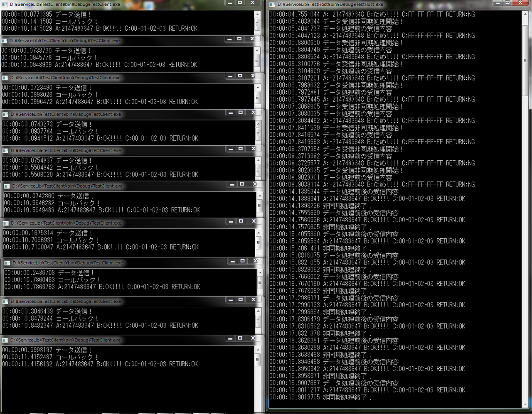Close the TestClient window showing 00:00:00.0743273
The height and width of the screenshot is (414, 532).
(x=253, y=113)
